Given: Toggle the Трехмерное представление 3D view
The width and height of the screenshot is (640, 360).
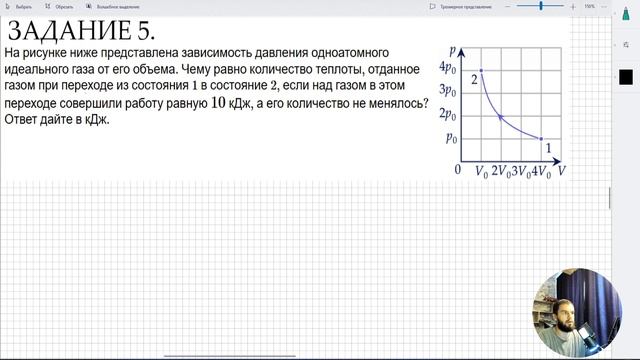Looking at the screenshot, I should click(x=461, y=7).
